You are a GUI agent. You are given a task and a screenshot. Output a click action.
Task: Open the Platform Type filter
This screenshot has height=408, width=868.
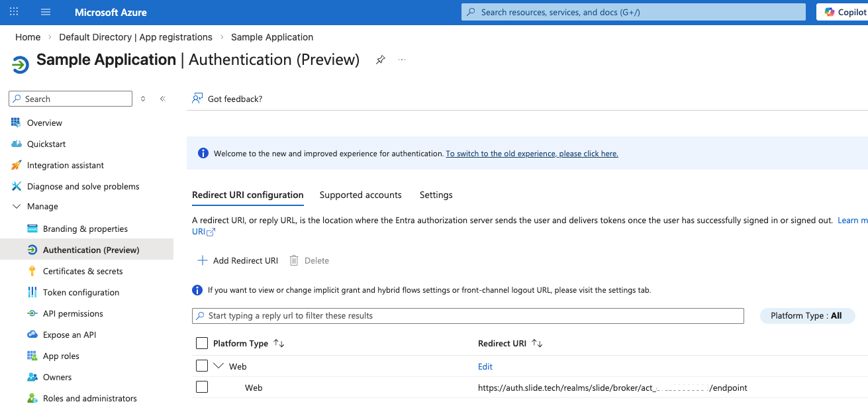(x=807, y=315)
